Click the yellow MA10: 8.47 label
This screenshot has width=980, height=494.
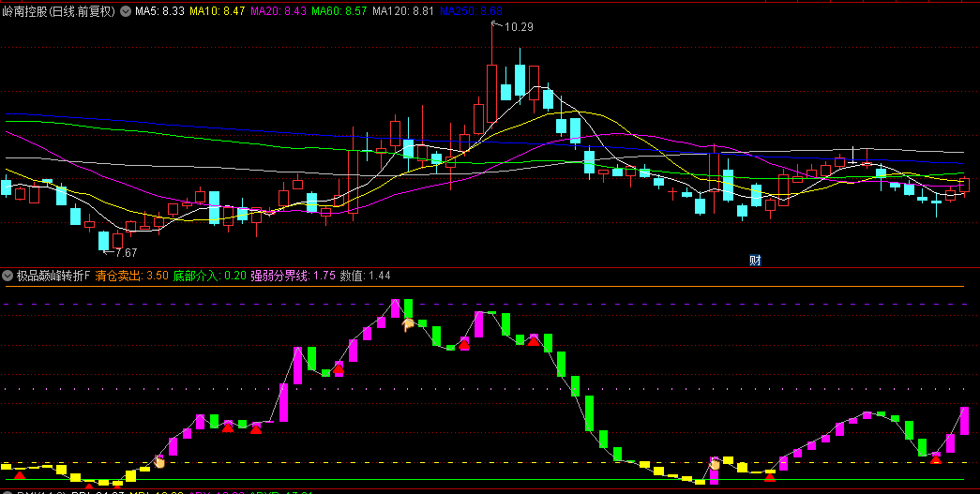[217, 11]
